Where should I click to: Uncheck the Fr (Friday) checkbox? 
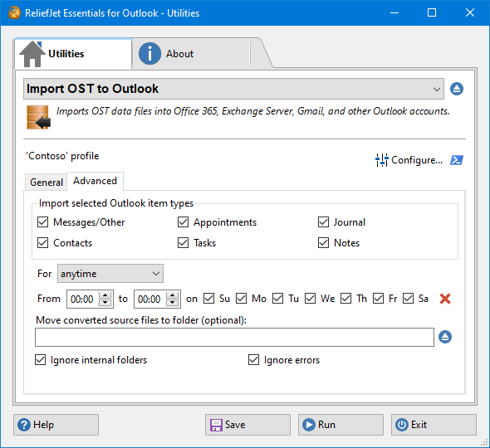pos(378,299)
